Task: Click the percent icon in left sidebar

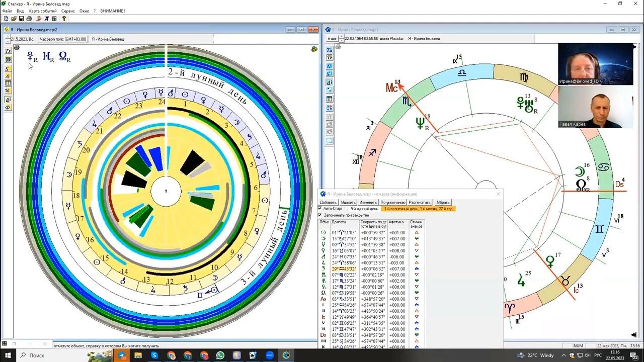Action: point(8,90)
